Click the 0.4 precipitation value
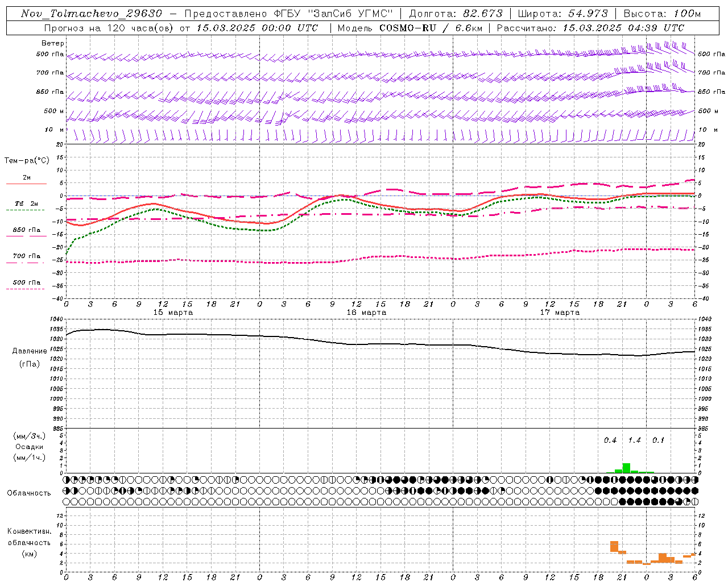 (610, 440)
